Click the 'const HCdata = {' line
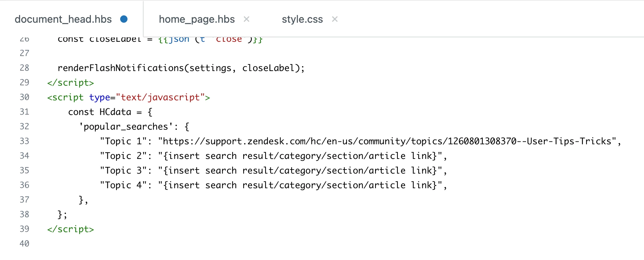This screenshot has width=644, height=260. (x=110, y=112)
